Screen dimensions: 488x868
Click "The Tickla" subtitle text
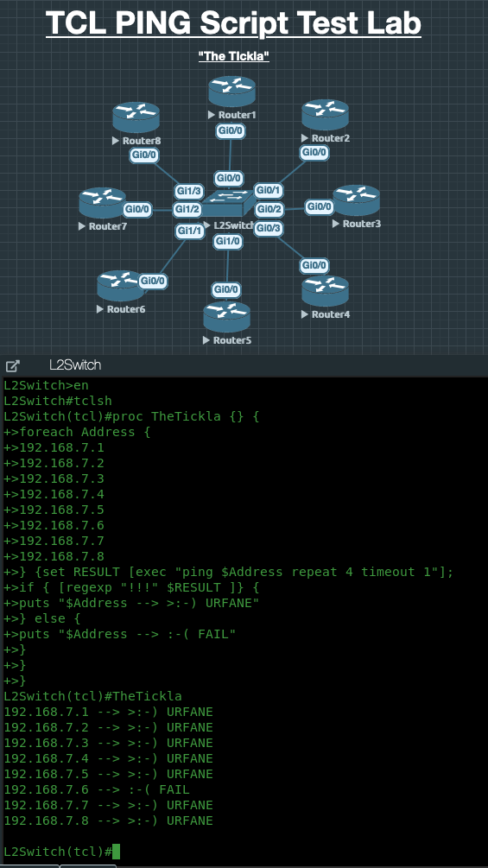(x=234, y=56)
